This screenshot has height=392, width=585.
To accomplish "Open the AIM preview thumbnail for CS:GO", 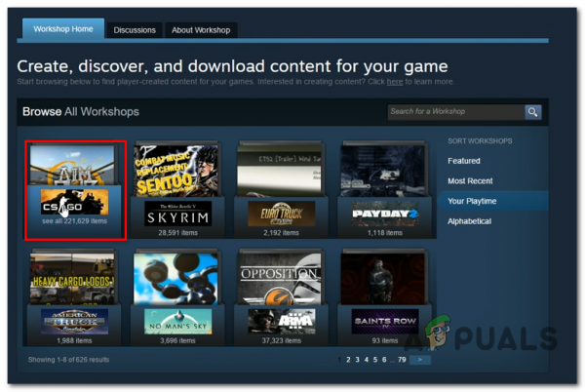I will (72, 165).
